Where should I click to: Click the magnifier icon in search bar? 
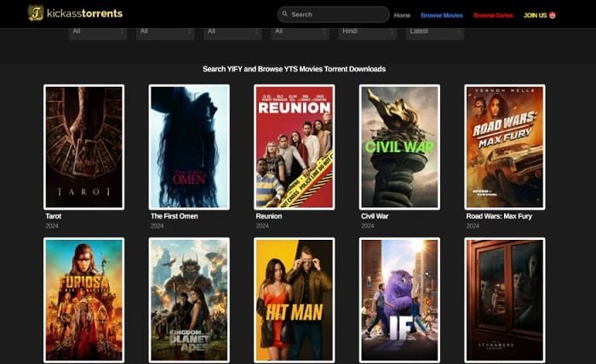(x=285, y=14)
